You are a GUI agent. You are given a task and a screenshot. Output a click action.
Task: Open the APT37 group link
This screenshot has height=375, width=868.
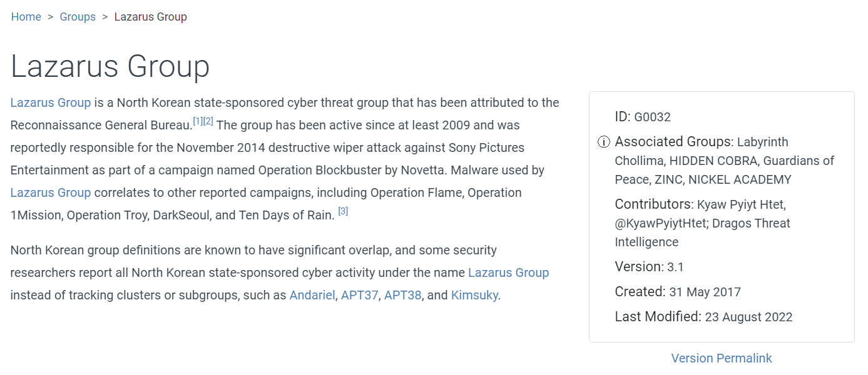[360, 295]
